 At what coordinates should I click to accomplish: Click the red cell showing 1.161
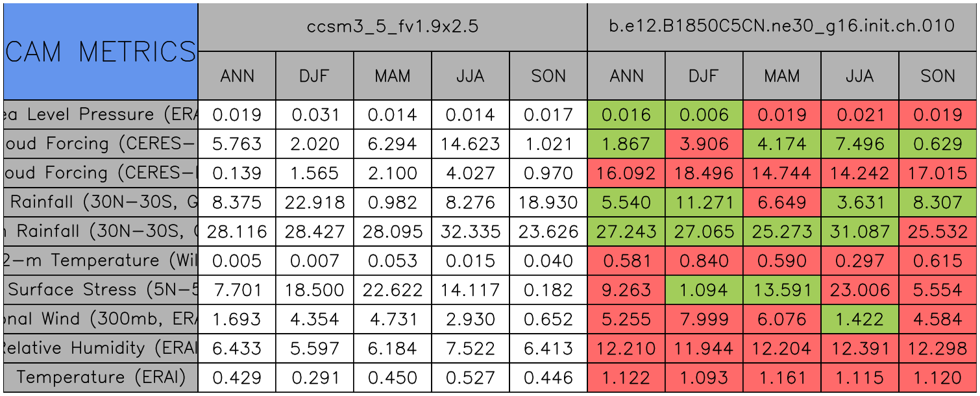click(x=782, y=377)
